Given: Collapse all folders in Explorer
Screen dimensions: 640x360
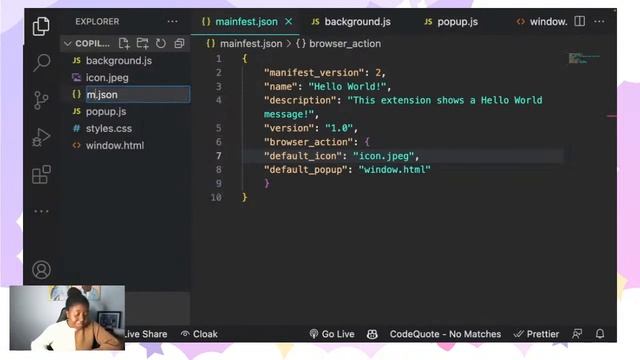Looking at the screenshot, I should coord(179,43).
